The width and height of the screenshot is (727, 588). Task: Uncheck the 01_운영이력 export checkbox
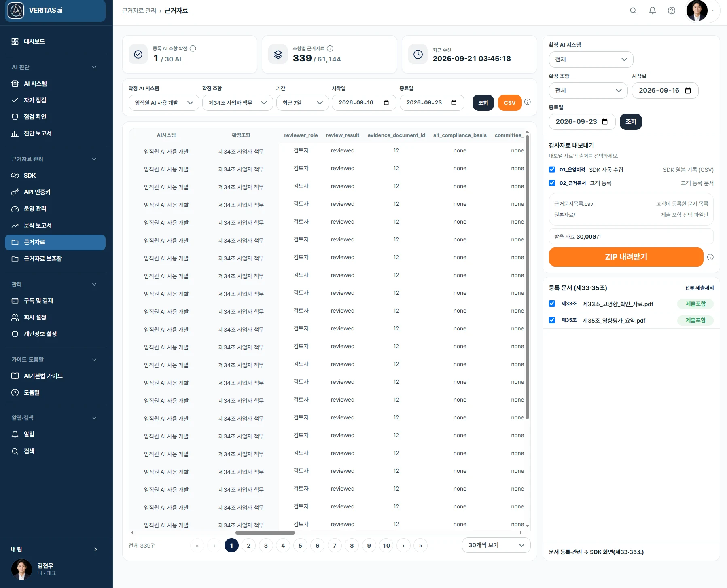552,169
